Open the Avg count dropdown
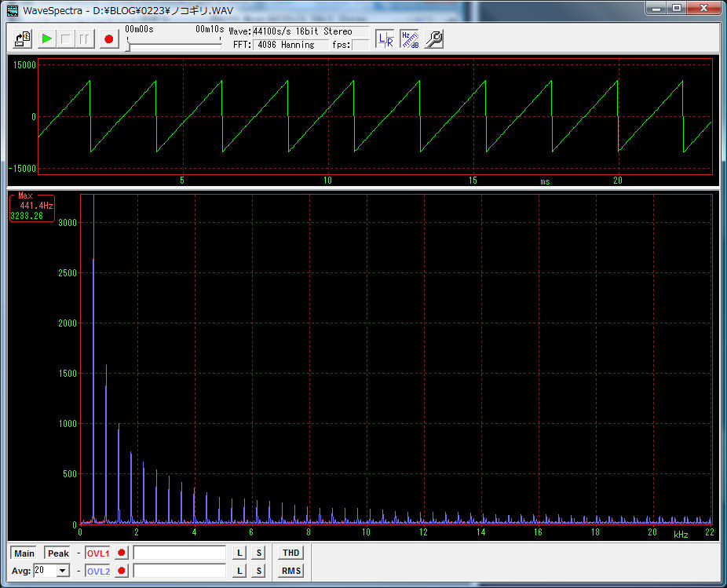 [63, 571]
